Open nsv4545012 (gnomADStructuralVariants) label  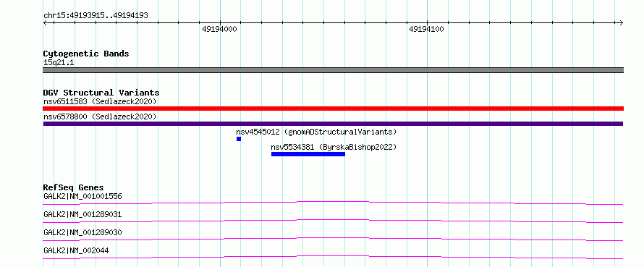(x=316, y=132)
